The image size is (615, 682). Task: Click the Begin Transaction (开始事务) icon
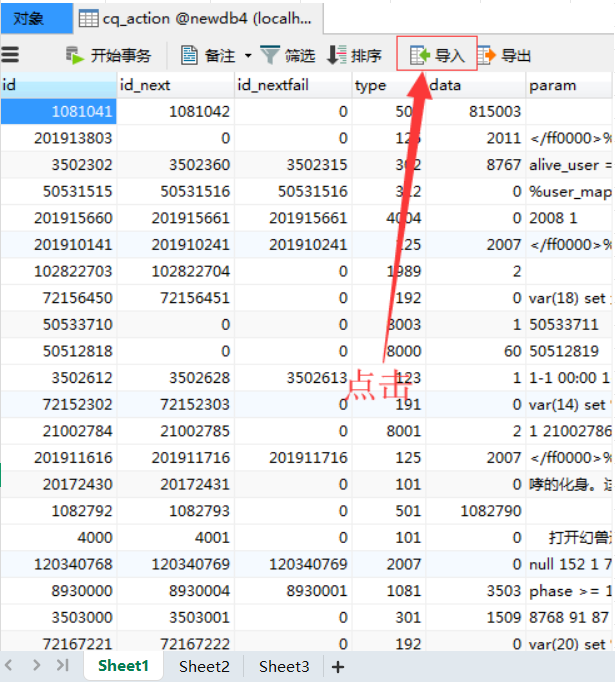[75, 55]
